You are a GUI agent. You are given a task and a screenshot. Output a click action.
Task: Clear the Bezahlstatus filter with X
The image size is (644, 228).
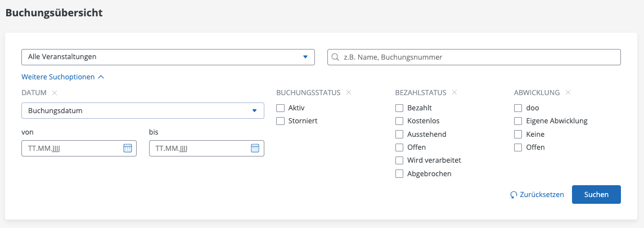tap(454, 93)
